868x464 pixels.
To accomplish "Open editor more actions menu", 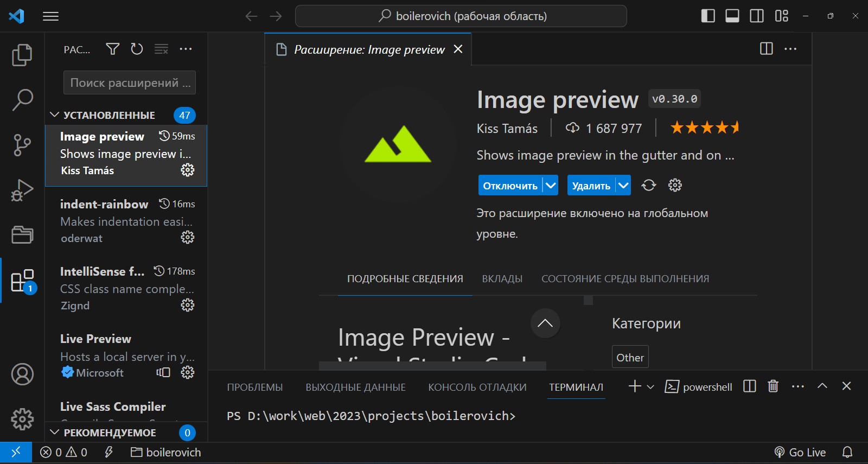I will tap(791, 49).
